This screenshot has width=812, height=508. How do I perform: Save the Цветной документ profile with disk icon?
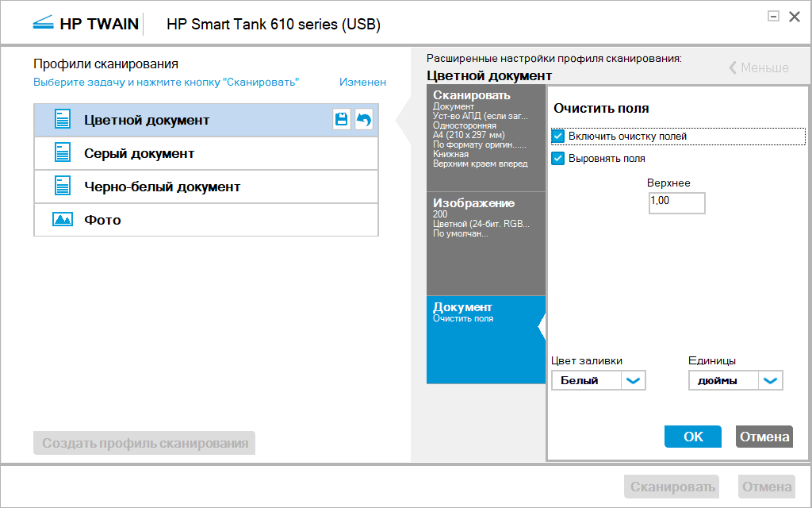point(341,120)
